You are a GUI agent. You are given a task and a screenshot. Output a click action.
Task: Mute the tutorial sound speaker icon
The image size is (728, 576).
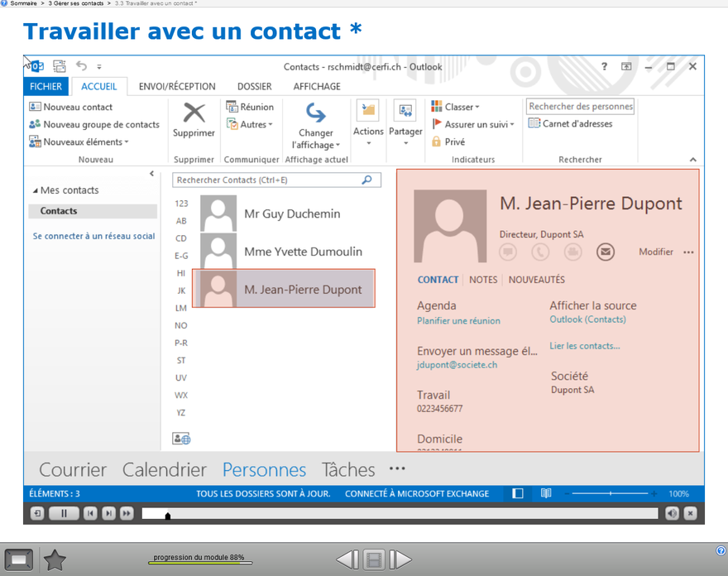(x=672, y=513)
